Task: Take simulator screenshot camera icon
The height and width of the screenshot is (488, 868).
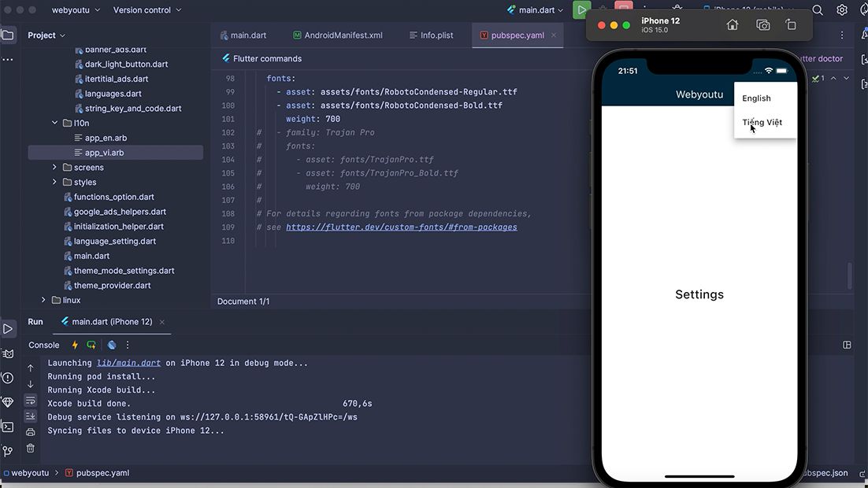Action: coord(762,25)
